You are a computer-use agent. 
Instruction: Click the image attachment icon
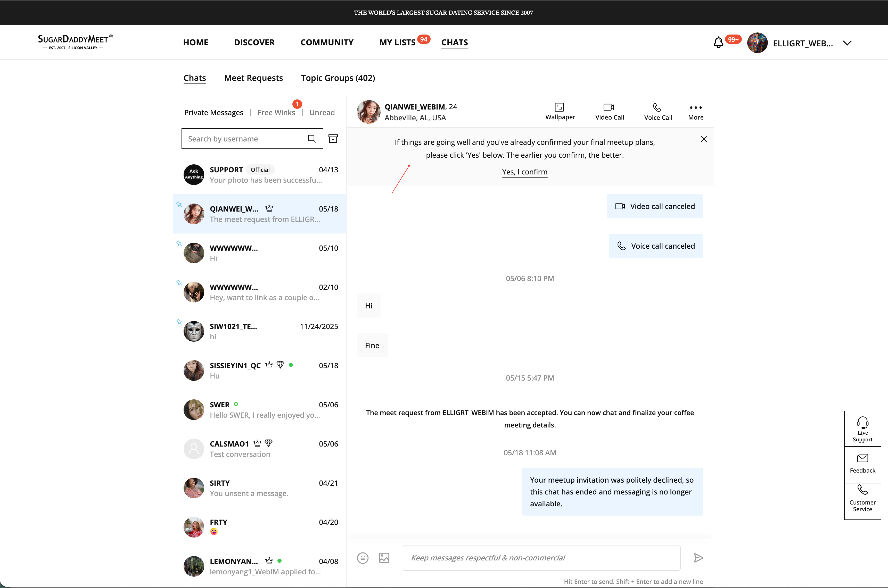tap(384, 558)
